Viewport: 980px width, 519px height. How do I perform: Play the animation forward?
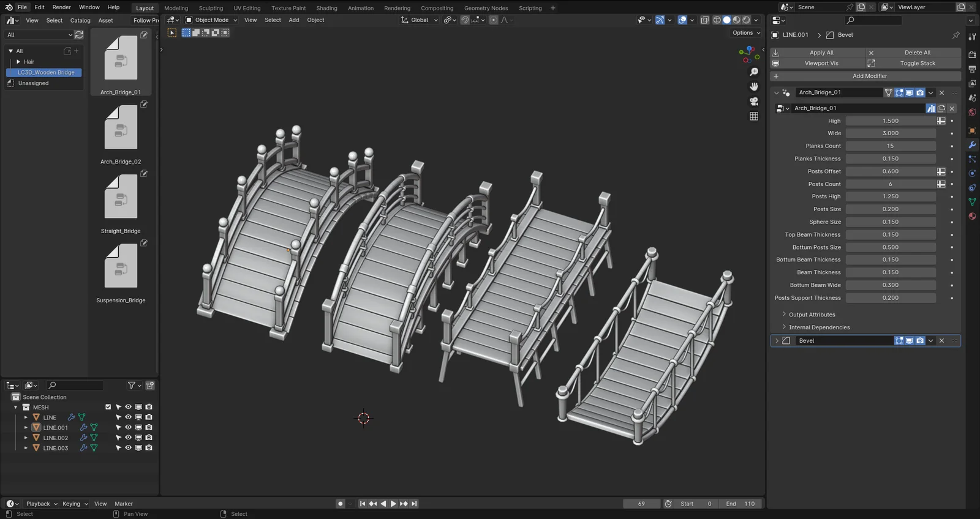pos(393,504)
